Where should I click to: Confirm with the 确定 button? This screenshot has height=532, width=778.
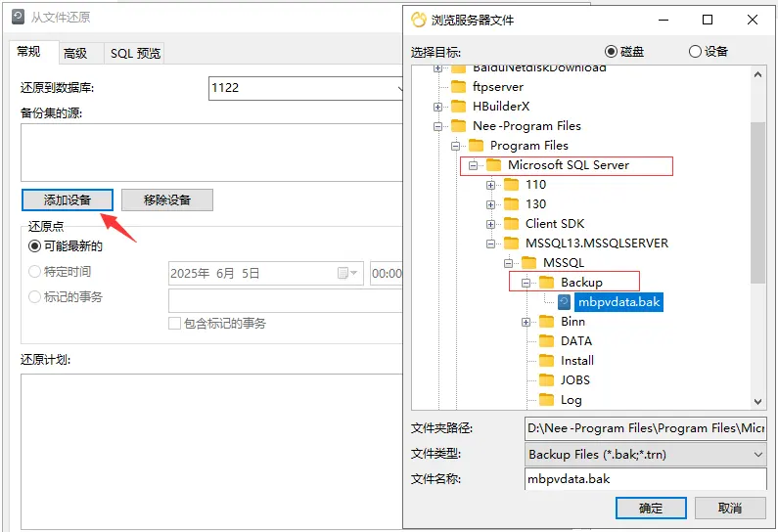pos(651,509)
